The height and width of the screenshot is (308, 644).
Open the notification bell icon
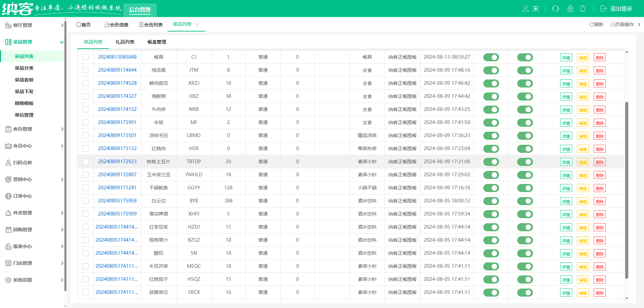click(583, 9)
